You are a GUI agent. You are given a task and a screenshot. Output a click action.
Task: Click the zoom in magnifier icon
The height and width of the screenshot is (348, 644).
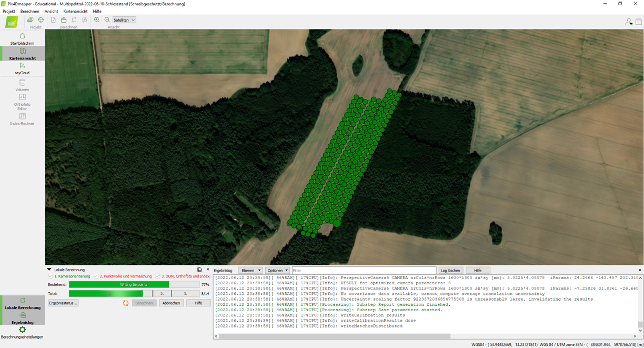click(97, 20)
